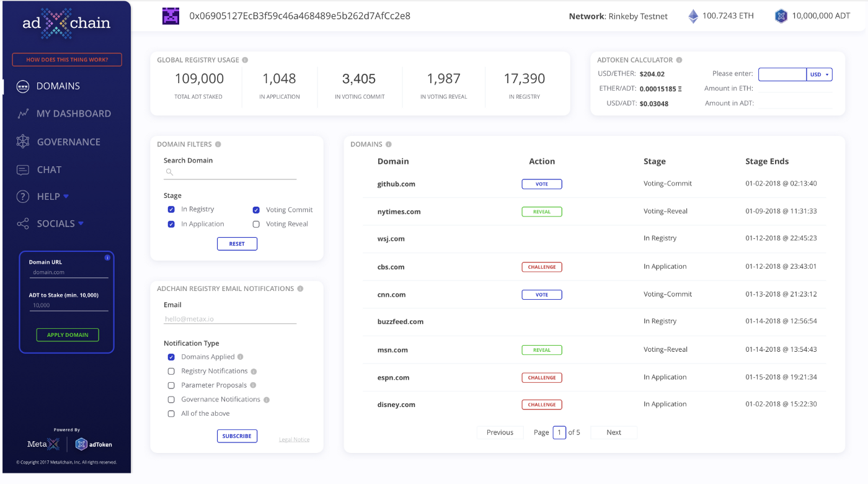Click the Domains table info icon

coord(389,145)
